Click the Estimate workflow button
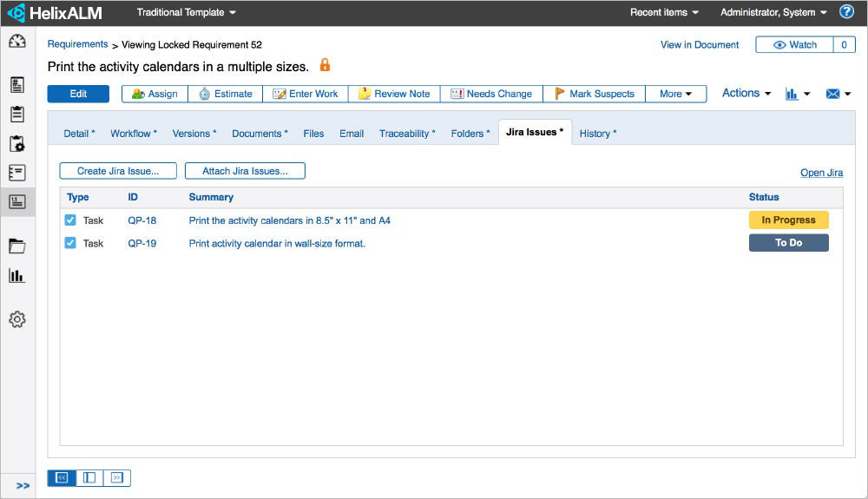This screenshot has width=868, height=499. tap(226, 94)
